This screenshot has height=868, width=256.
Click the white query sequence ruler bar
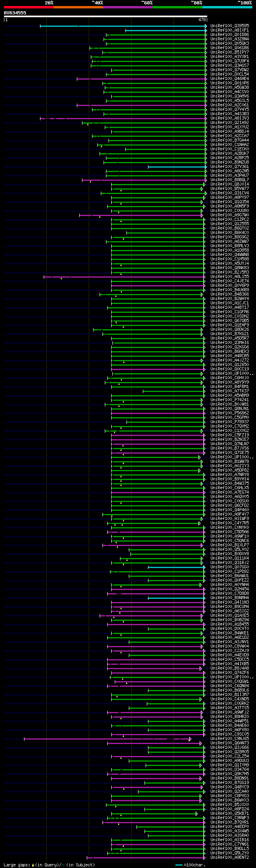tap(106, 16)
